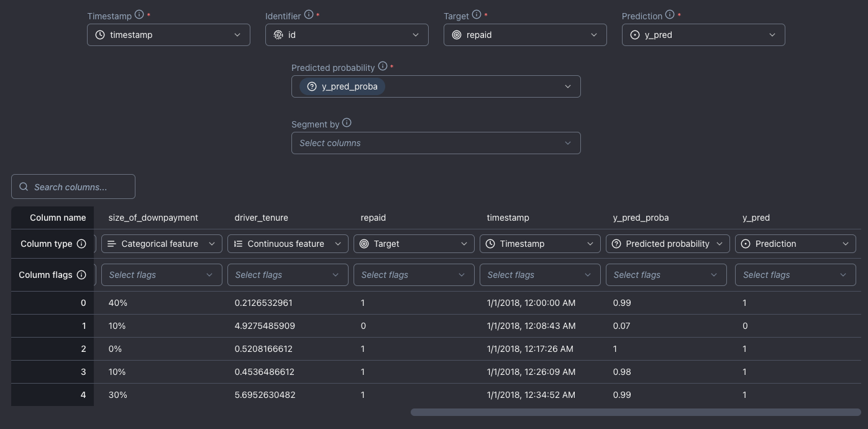
Task: Click the Search columns input field
Action: [x=73, y=187]
